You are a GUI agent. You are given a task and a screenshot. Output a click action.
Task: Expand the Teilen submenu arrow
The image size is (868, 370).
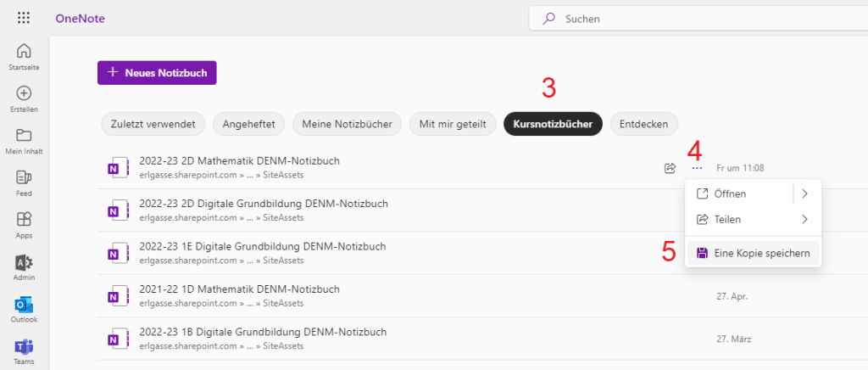click(x=804, y=219)
